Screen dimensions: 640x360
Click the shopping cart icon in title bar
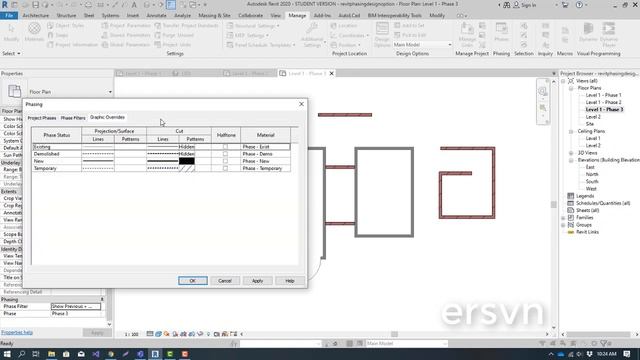coord(565,5)
